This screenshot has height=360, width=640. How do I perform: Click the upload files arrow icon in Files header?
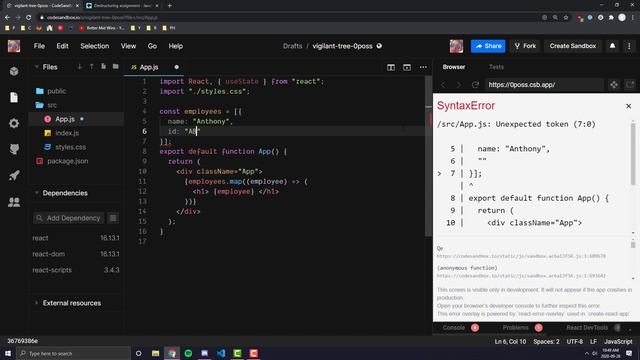coord(91,67)
